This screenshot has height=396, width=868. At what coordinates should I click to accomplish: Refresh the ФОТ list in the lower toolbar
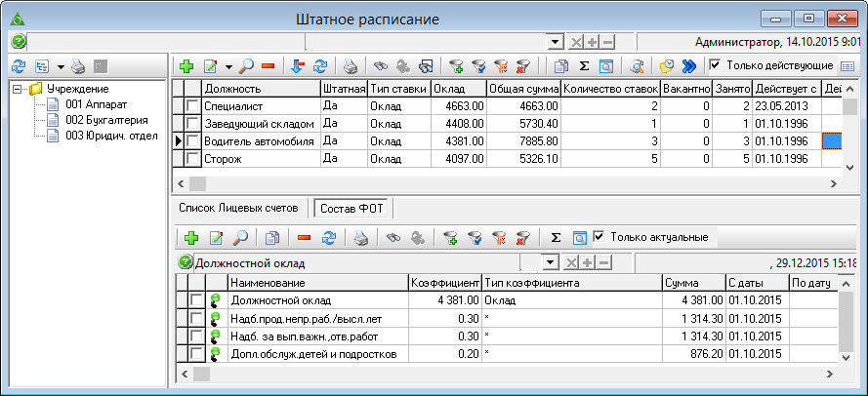329,238
